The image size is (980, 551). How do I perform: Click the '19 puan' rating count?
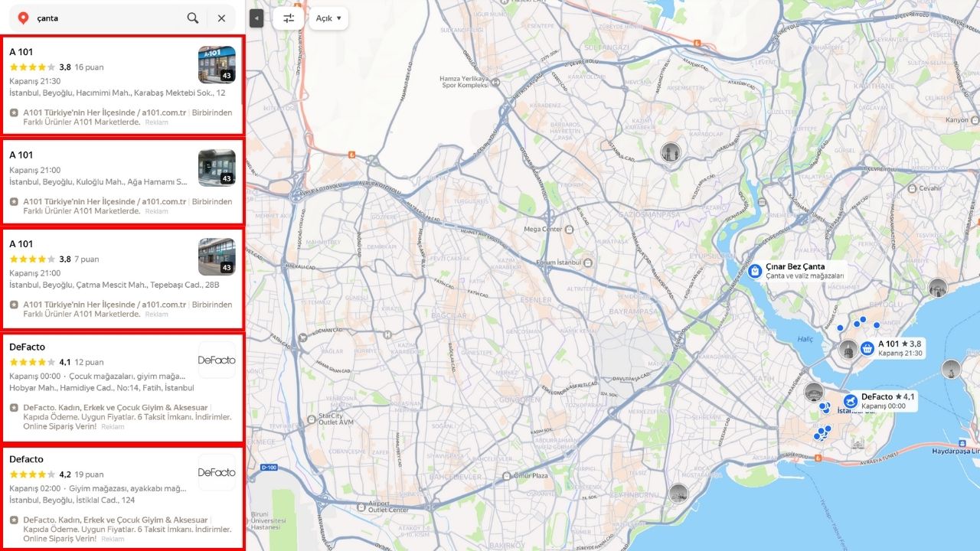pyautogui.click(x=89, y=475)
